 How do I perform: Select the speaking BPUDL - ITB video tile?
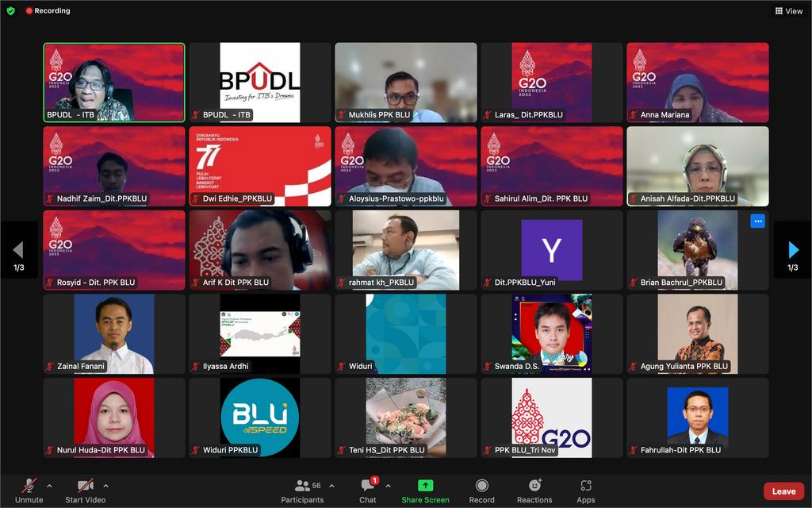coord(114,83)
